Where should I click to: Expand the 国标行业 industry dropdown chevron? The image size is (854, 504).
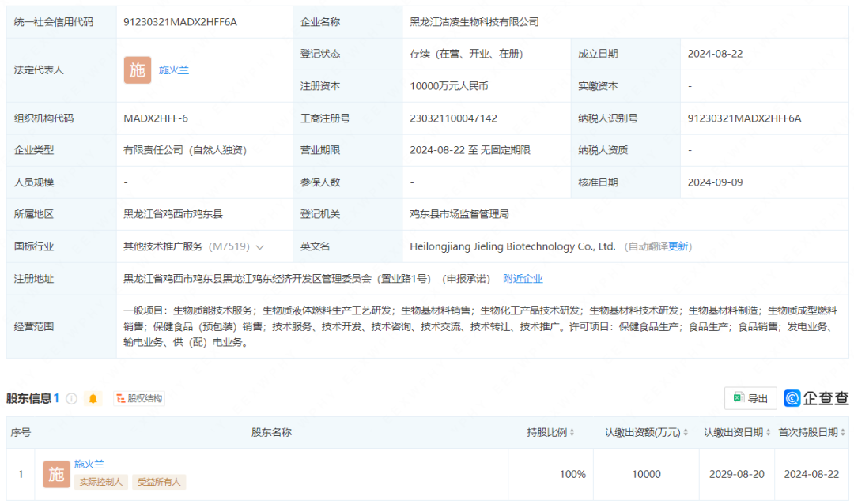point(260,247)
